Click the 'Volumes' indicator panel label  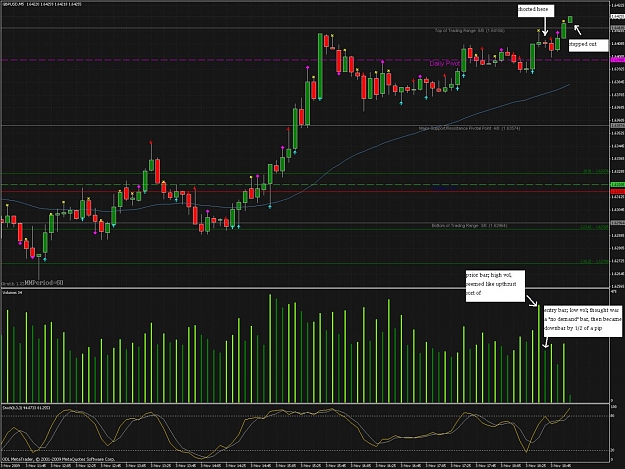click(x=10, y=292)
